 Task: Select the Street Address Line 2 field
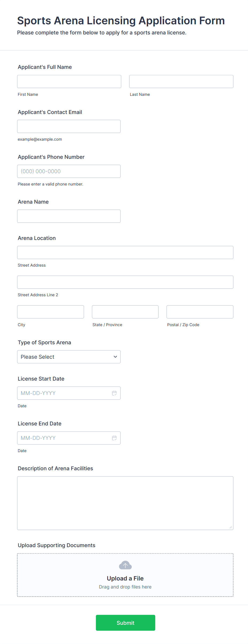pyautogui.click(x=125, y=282)
